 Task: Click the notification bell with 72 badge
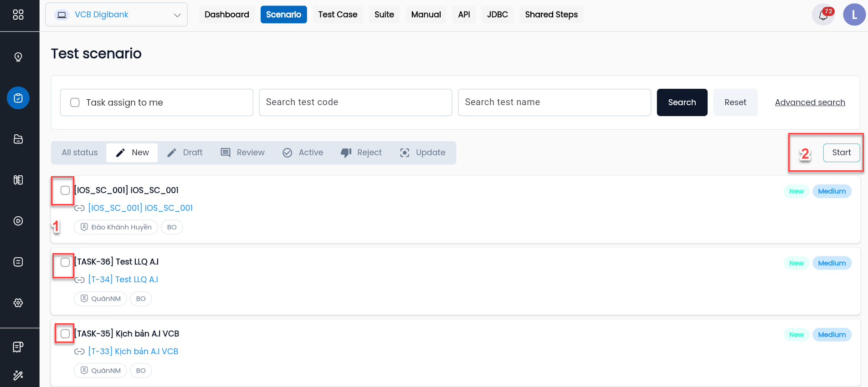[823, 15]
